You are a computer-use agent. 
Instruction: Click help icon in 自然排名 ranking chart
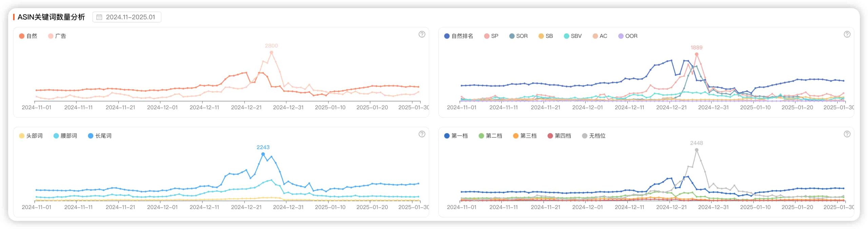pyautogui.click(x=847, y=34)
